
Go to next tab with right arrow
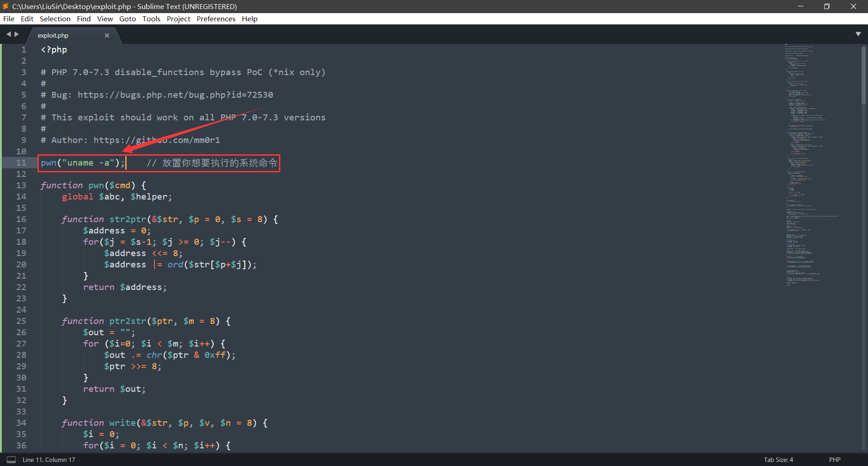17,34
